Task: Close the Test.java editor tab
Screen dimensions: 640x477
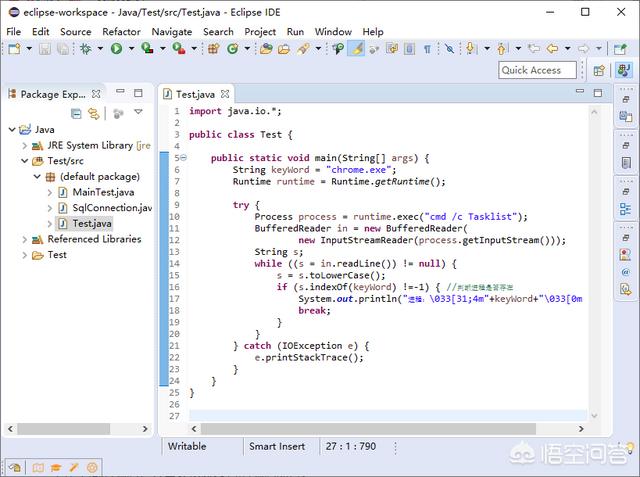Action: click(x=225, y=94)
